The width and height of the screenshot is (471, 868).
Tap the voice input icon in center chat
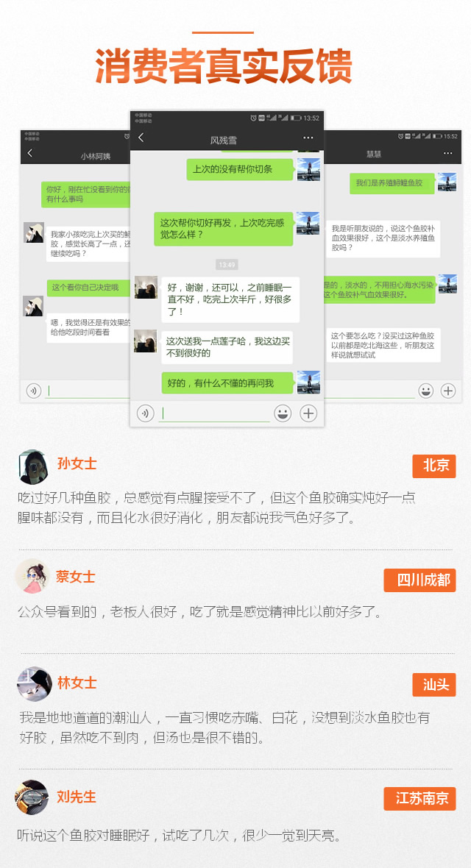click(145, 413)
